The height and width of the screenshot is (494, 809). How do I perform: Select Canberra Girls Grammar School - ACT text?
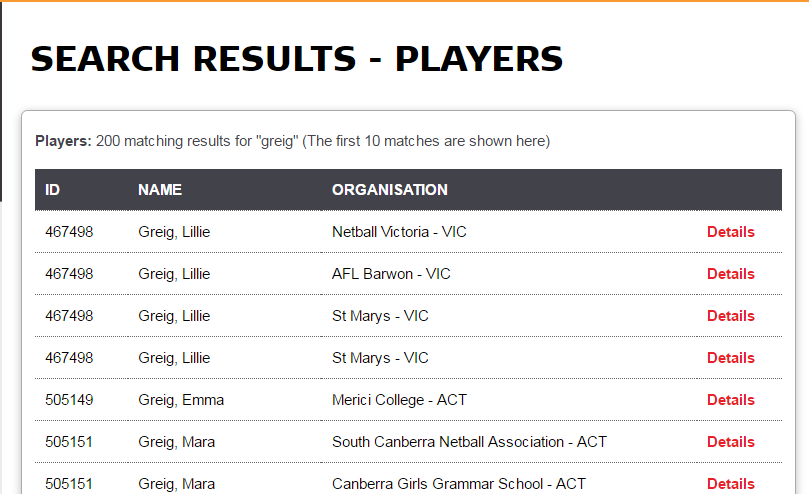point(459,484)
